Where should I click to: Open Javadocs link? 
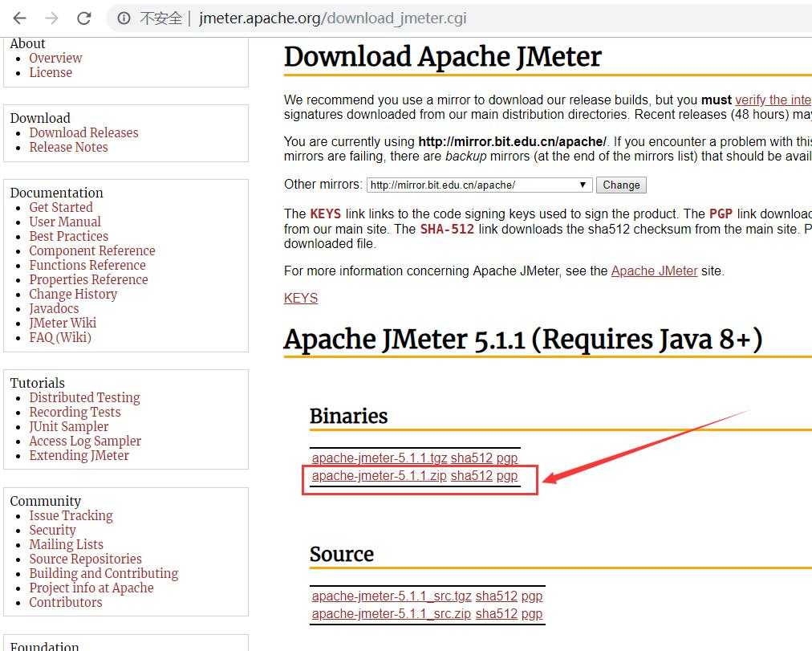pyautogui.click(x=54, y=309)
